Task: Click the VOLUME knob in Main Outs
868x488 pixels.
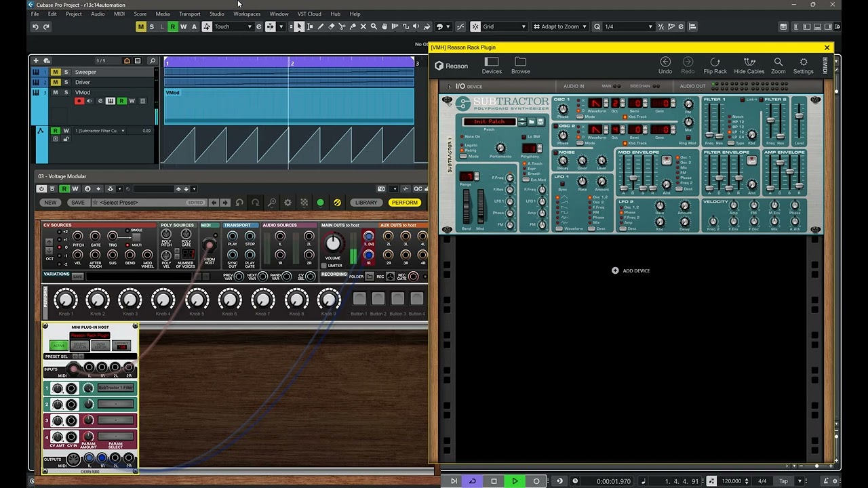Action: pos(333,243)
